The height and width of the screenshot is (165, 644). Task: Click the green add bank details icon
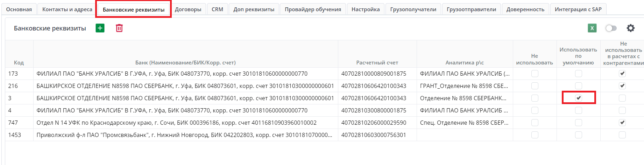point(100,28)
